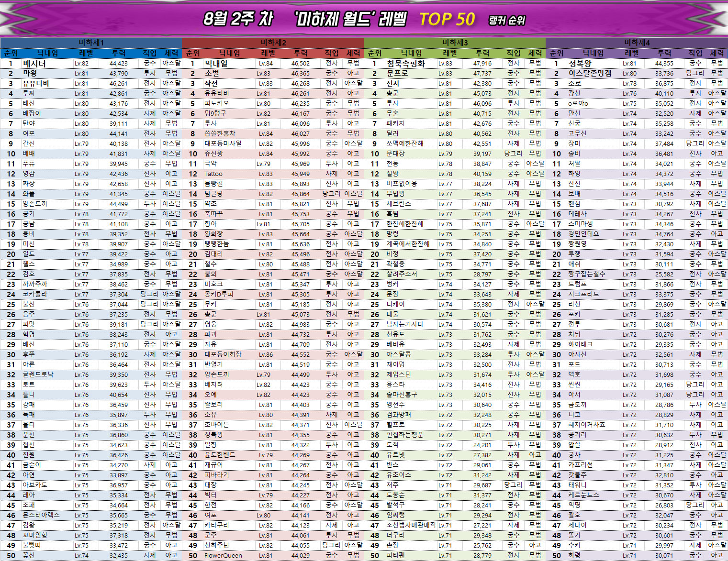This screenshot has height=561, width=728.
Task: Click the Lv.86 level cell in 미하제2
Action: pos(266,354)
